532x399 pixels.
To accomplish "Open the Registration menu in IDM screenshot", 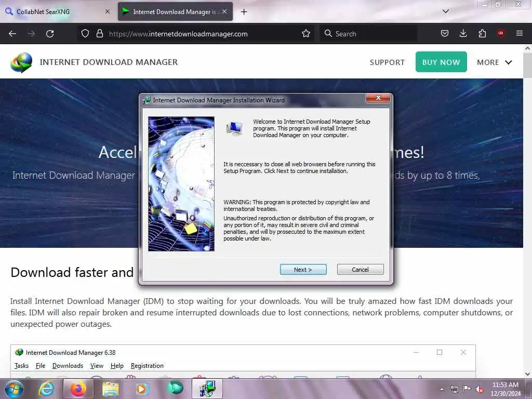I will click(x=147, y=366).
